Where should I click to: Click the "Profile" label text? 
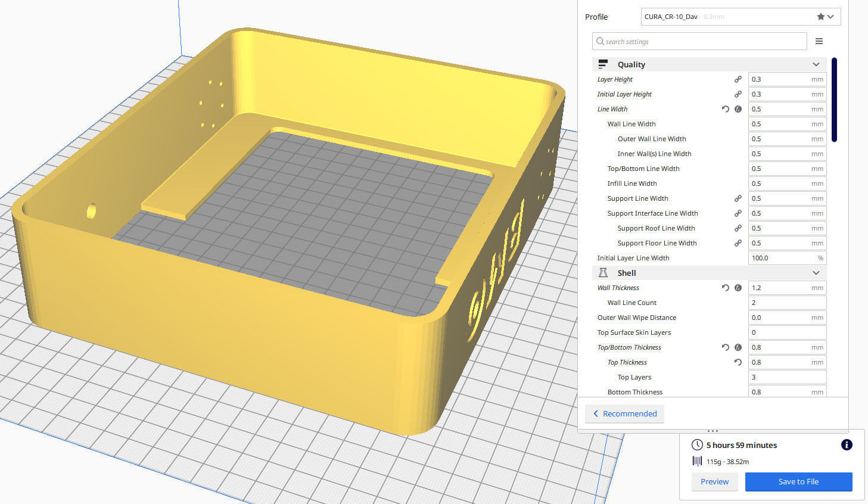(x=596, y=17)
